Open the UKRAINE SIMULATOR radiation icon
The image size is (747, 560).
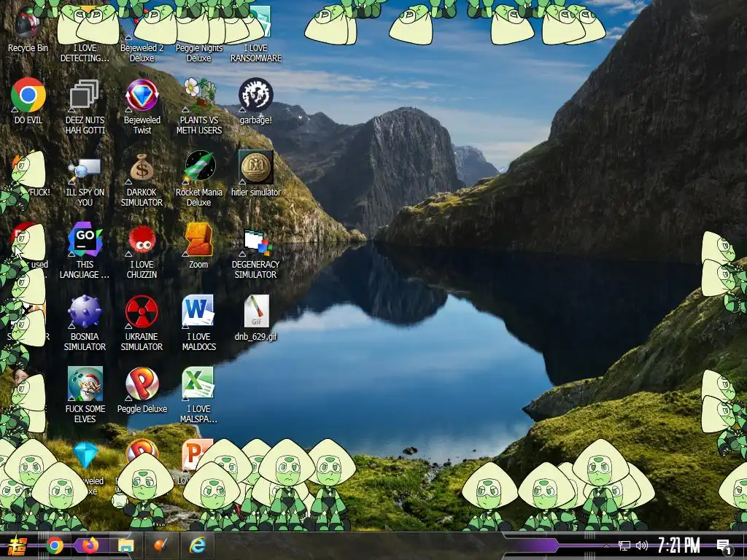(142, 323)
